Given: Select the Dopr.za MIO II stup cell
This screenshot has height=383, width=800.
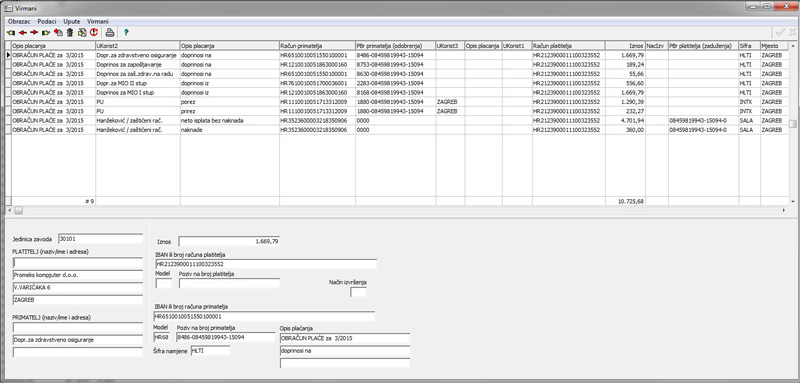Looking at the screenshot, I should (137, 83).
